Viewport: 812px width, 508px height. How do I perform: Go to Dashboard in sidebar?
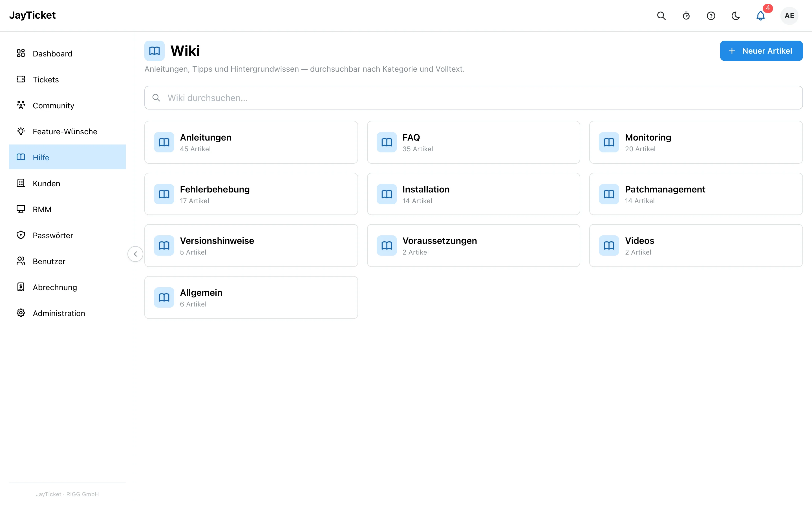coord(67,53)
